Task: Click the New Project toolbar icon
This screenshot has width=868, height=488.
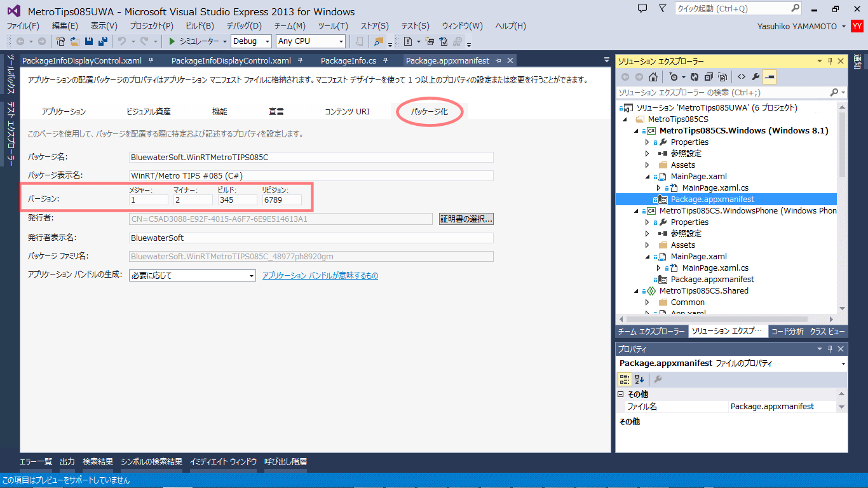Action: tap(61, 41)
